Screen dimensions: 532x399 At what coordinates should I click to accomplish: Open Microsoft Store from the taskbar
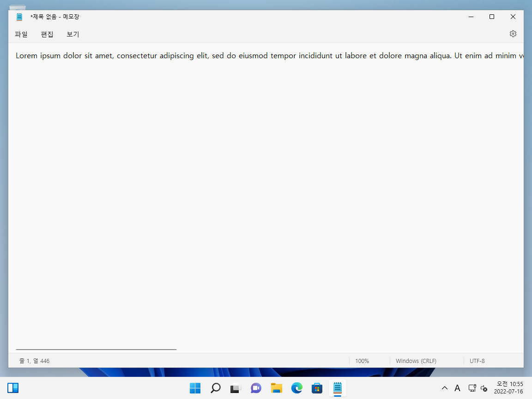pyautogui.click(x=317, y=388)
